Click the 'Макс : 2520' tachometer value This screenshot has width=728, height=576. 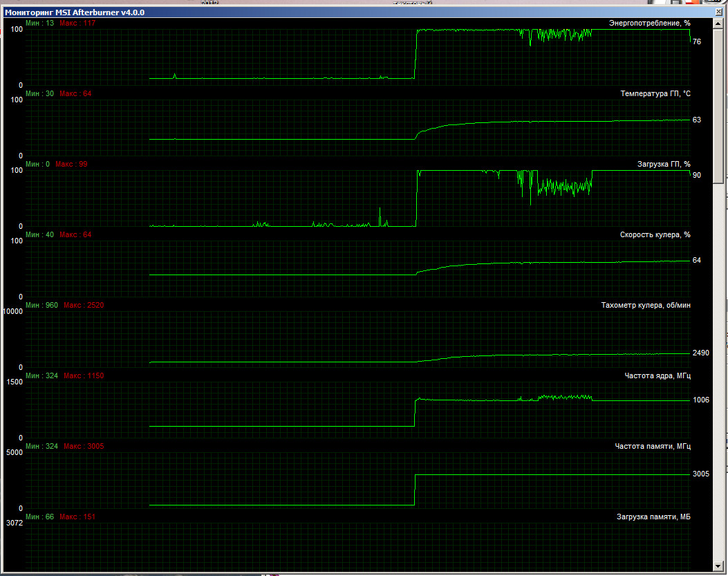(84, 306)
